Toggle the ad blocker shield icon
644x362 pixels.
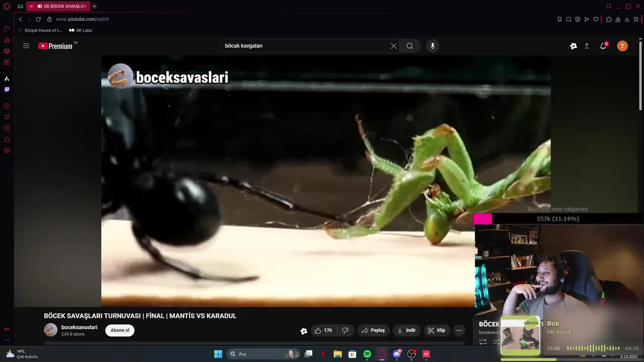click(x=578, y=19)
